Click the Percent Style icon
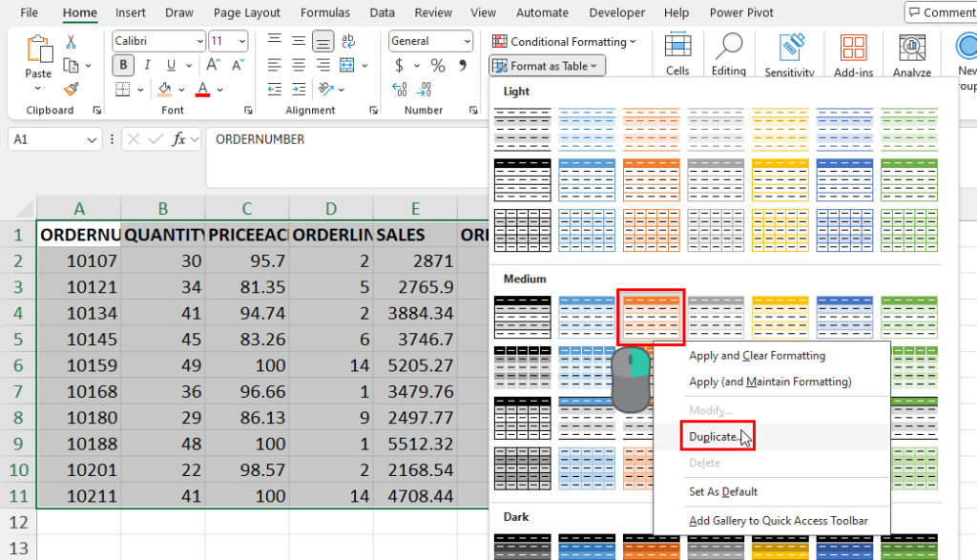Viewport: 977px width, 560px height. coord(438,66)
